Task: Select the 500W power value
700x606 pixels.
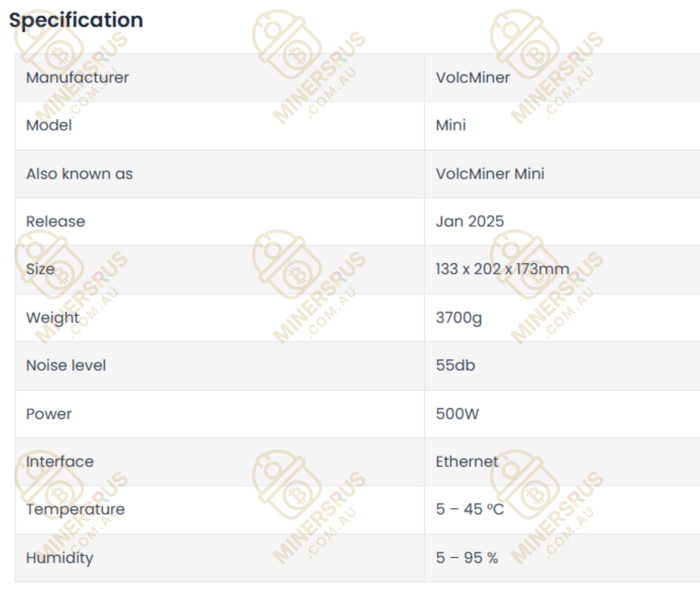Action: point(457,414)
